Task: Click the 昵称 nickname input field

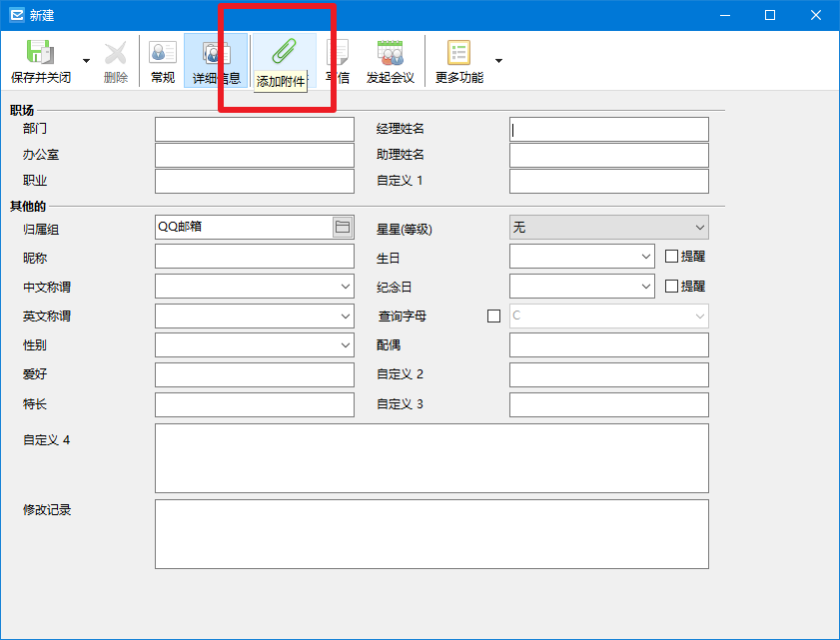Action: (x=255, y=257)
